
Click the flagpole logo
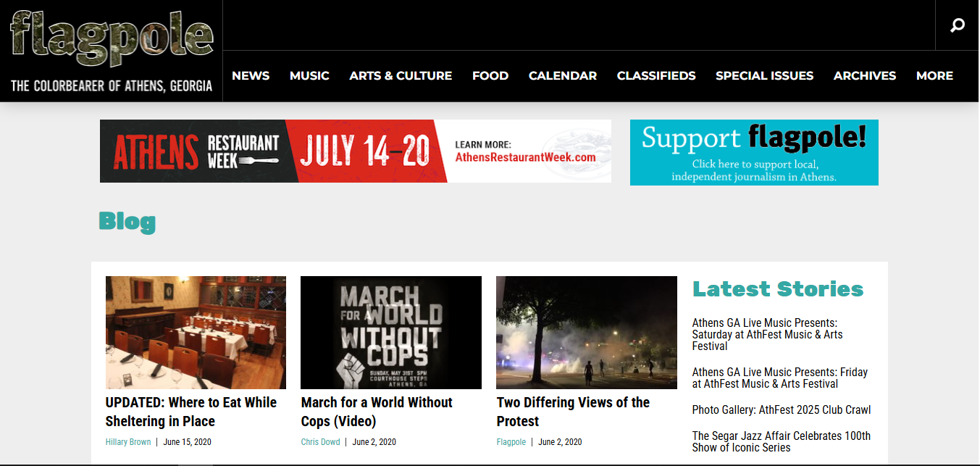tap(112, 51)
